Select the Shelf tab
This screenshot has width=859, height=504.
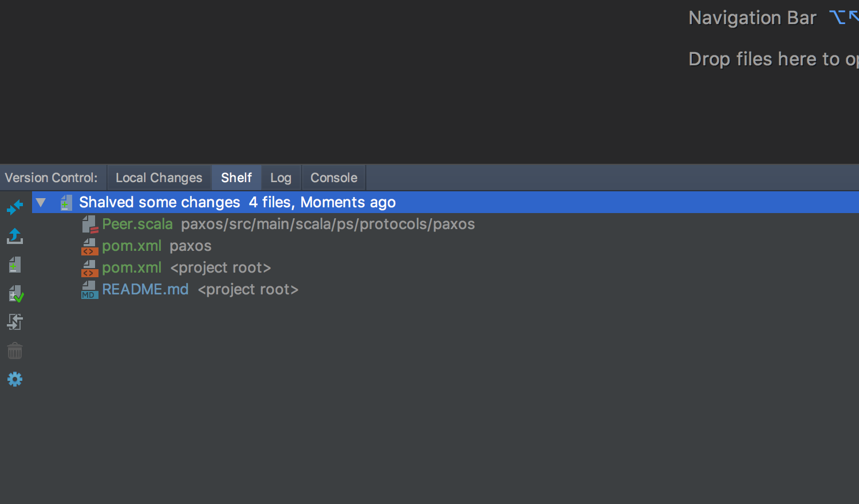click(x=236, y=178)
